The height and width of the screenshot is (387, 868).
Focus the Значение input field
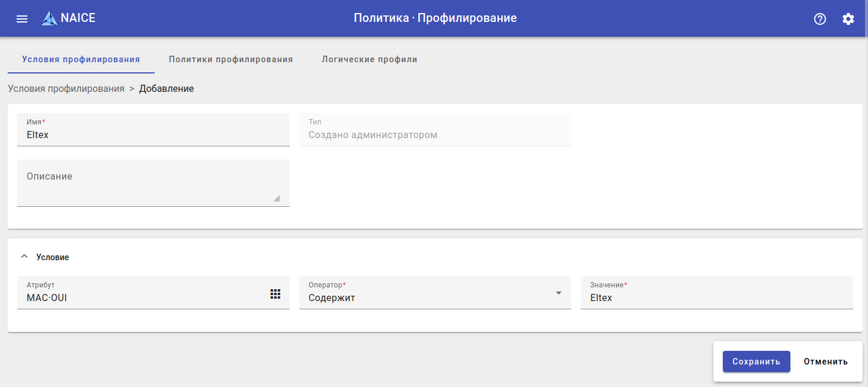pyautogui.click(x=716, y=298)
